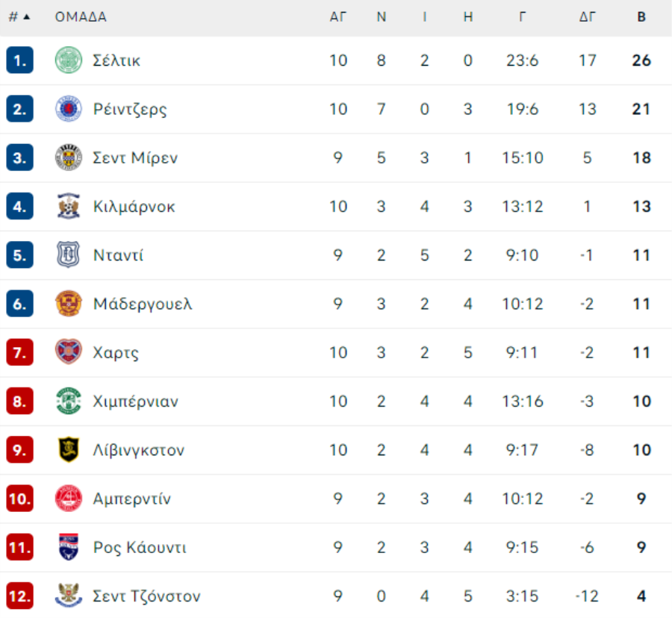Click the Hearts crest icon
Image resolution: width=672 pixels, height=618 pixels.
(x=69, y=352)
